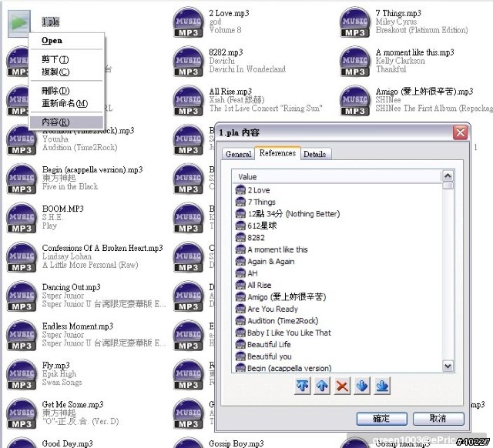Click the move-to-bottom arrow button
This screenshot has width=493, height=448.
point(382,386)
